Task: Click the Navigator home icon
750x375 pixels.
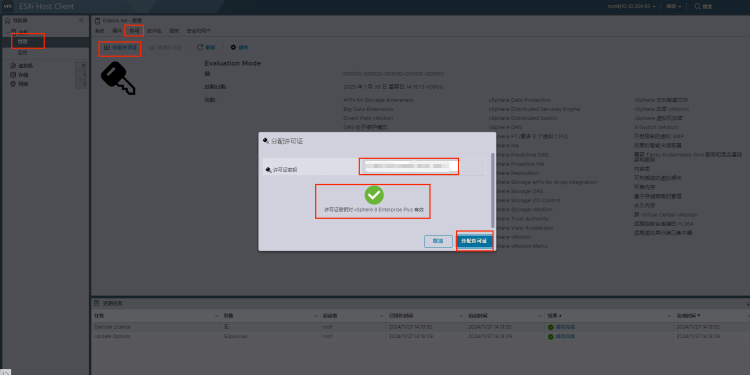Action: (x=7, y=21)
